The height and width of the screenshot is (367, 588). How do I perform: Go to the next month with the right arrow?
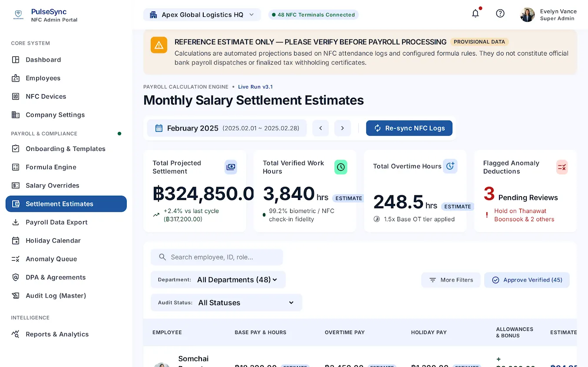[x=343, y=128]
